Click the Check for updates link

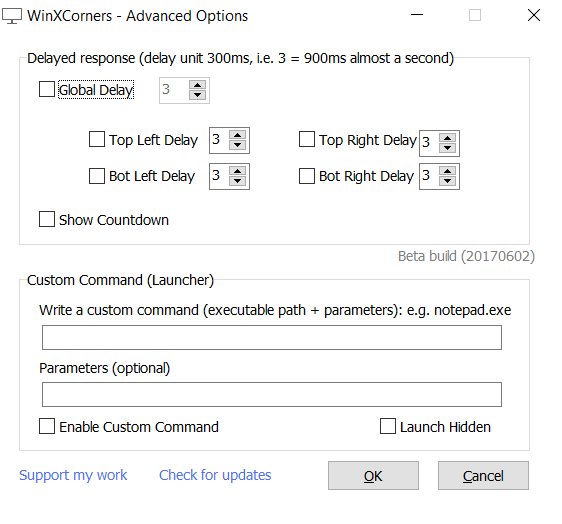tap(215, 475)
